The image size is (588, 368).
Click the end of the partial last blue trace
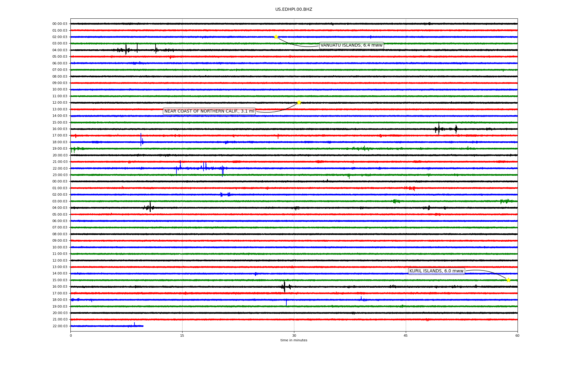pyautogui.click(x=143, y=326)
